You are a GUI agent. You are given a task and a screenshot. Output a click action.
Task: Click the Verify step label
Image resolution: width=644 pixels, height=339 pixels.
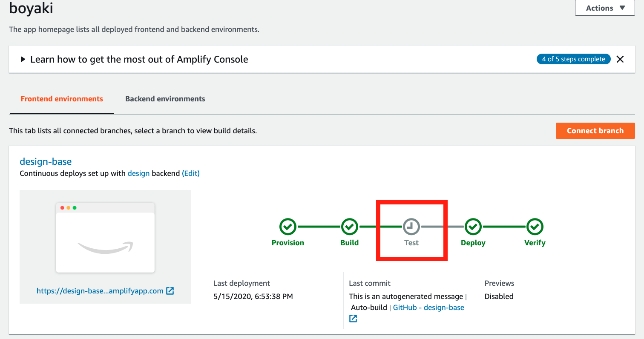535,243
